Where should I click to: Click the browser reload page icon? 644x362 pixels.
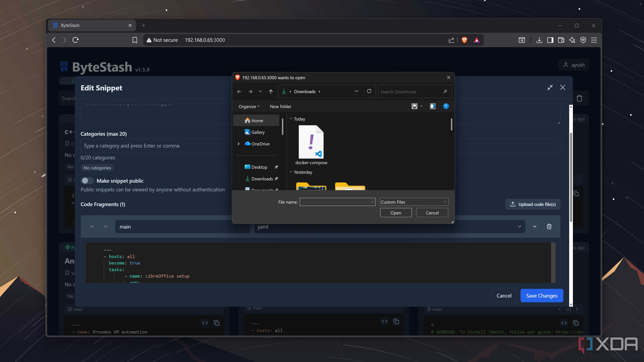tap(75, 40)
